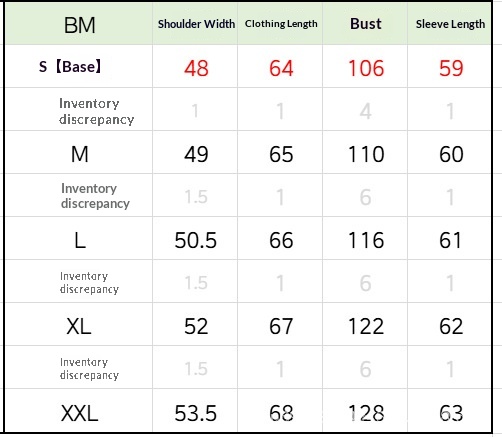
Task: Select the L size row label
Action: [80, 240]
